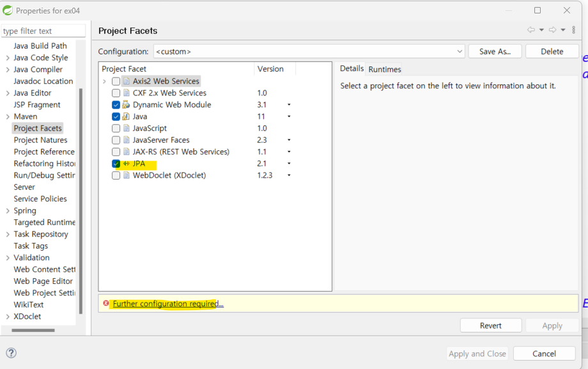Uncheck the Dynamic Web Module facet

click(x=116, y=105)
